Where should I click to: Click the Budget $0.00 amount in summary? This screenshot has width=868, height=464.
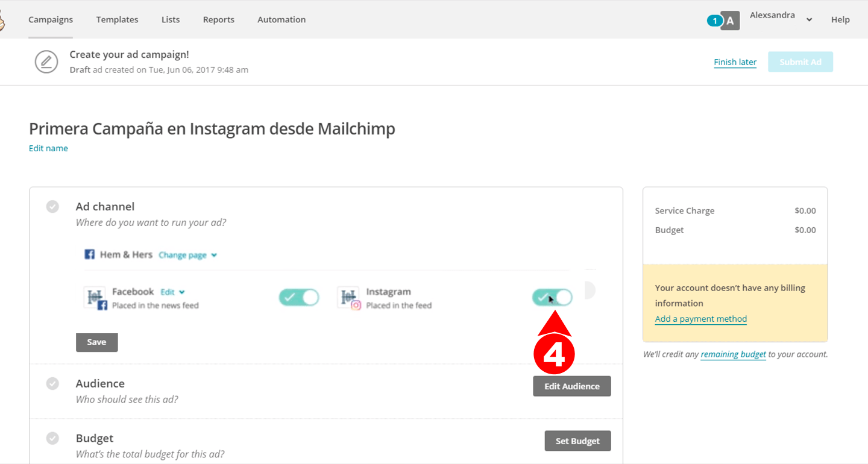[805, 230]
